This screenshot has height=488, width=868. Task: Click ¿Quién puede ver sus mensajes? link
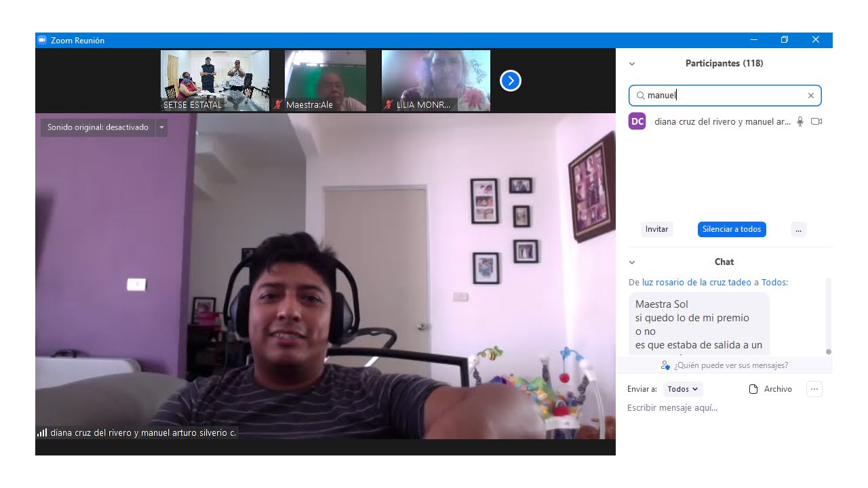[731, 365]
